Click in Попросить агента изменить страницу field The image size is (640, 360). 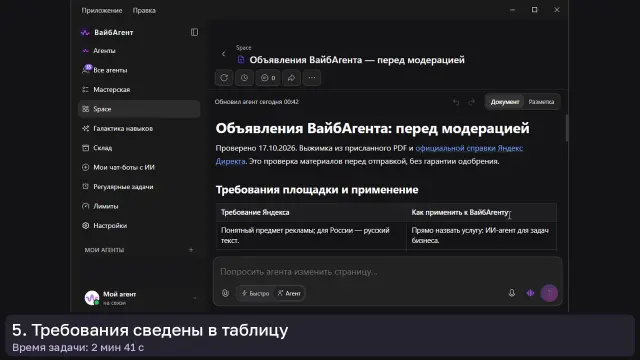click(387, 272)
